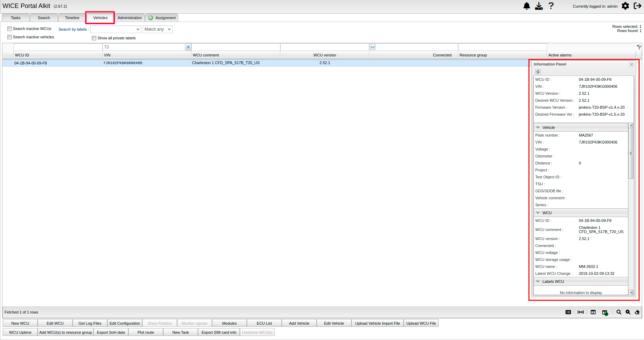Refresh the Information Panel
The image size is (644, 340).
[x=538, y=72]
